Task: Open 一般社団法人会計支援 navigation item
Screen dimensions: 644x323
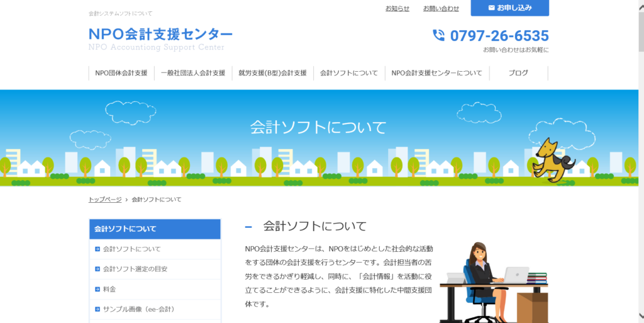Action: (193, 73)
